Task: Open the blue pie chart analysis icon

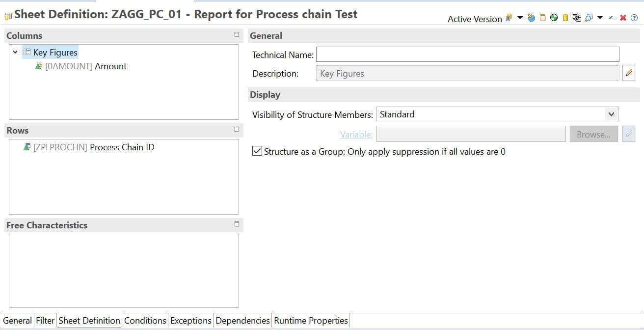Action: coord(531,17)
